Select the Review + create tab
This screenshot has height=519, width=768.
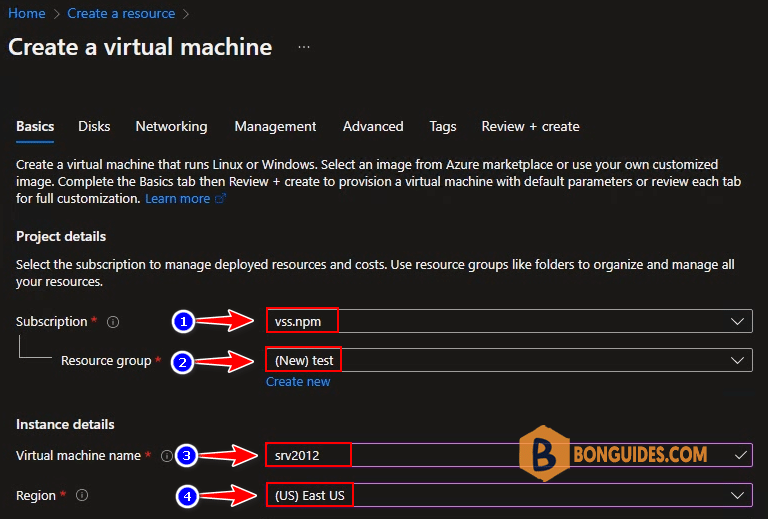click(530, 126)
